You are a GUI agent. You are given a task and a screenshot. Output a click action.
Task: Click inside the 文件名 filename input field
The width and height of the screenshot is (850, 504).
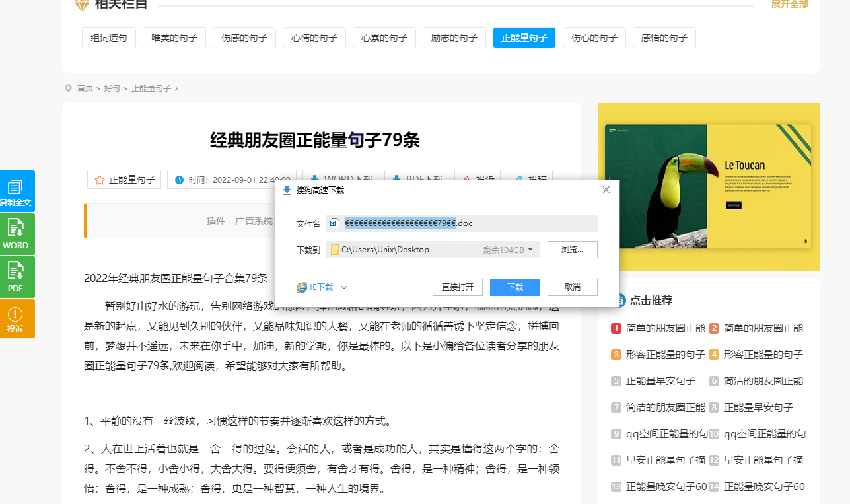tap(462, 223)
